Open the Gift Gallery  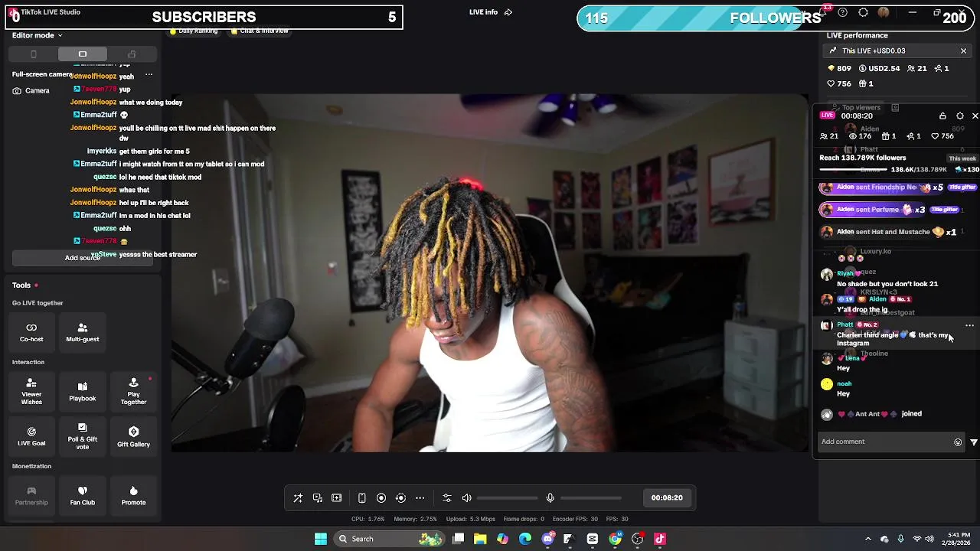[133, 436]
